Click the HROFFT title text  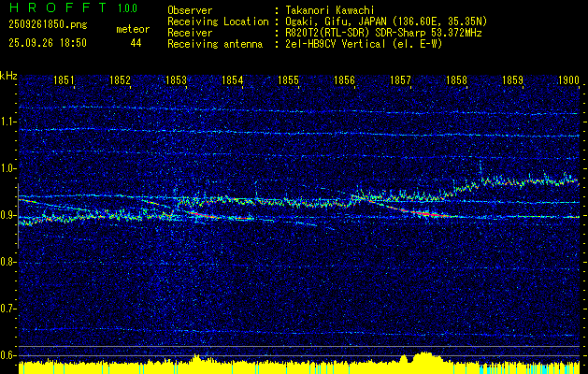pos(51,7)
